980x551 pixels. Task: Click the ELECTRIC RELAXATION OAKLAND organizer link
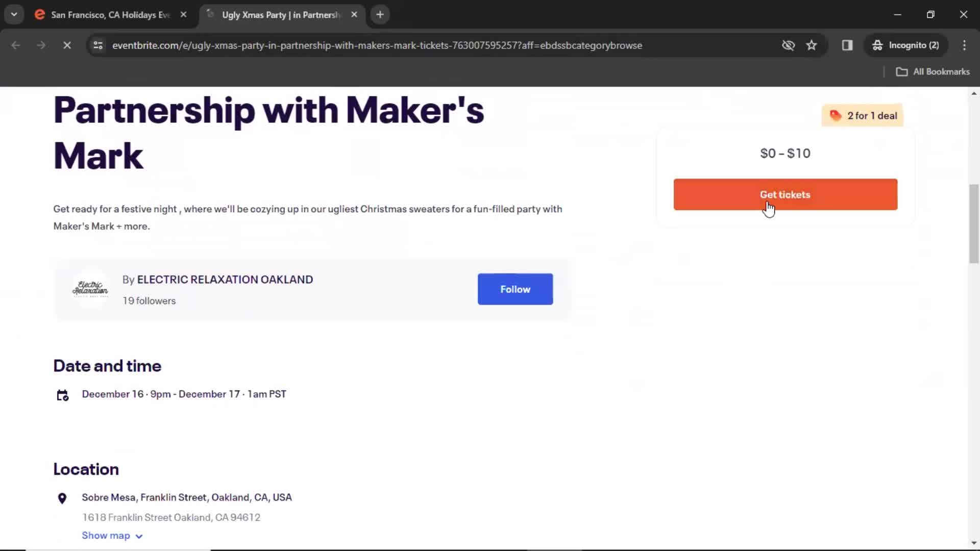pos(225,279)
